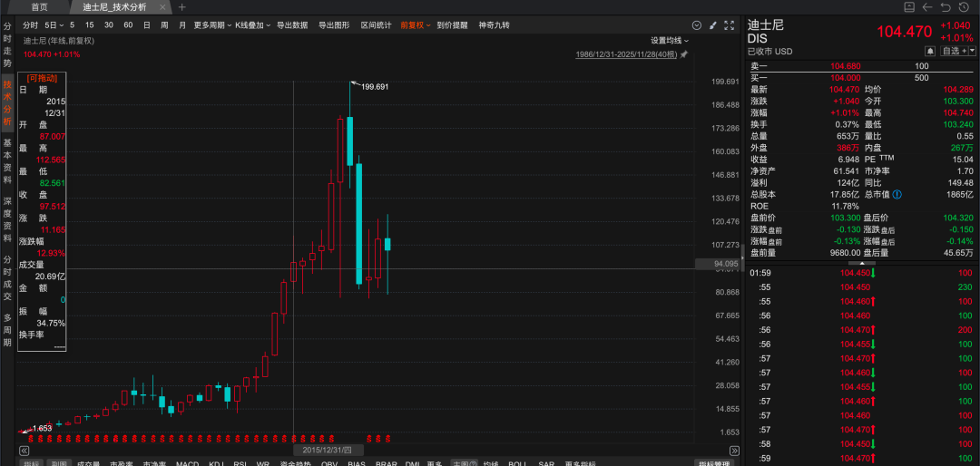980x466 pixels.
Task: Switch to monthly 月 K-line
Action: (x=182, y=25)
